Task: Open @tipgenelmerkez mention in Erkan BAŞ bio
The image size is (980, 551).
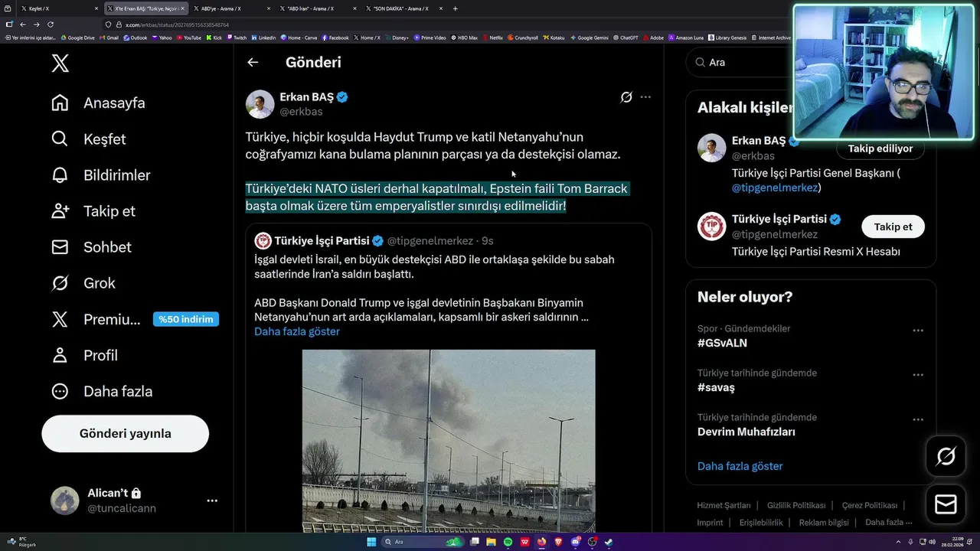Action: click(776, 187)
